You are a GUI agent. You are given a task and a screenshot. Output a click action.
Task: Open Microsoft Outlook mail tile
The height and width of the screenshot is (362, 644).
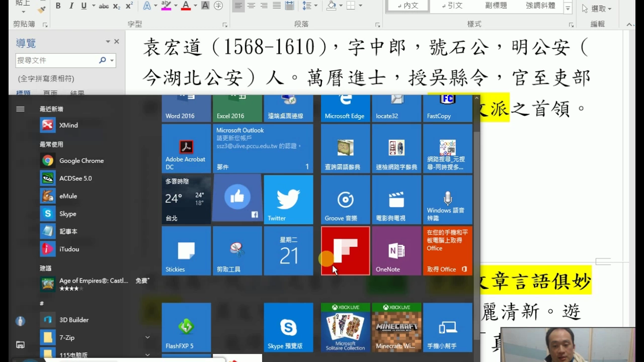[263, 149]
